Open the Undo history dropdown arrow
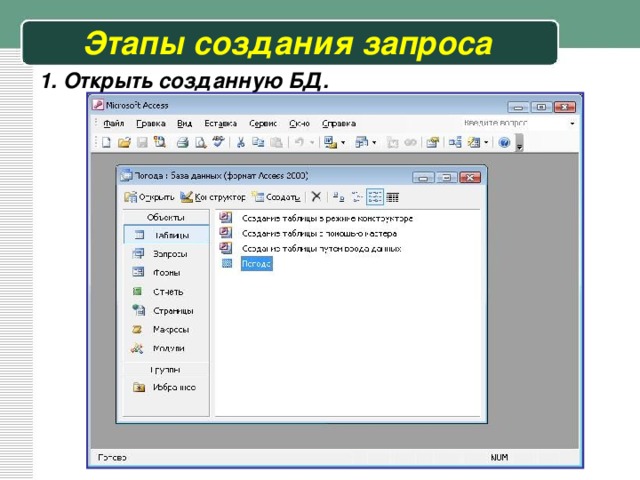 point(312,142)
